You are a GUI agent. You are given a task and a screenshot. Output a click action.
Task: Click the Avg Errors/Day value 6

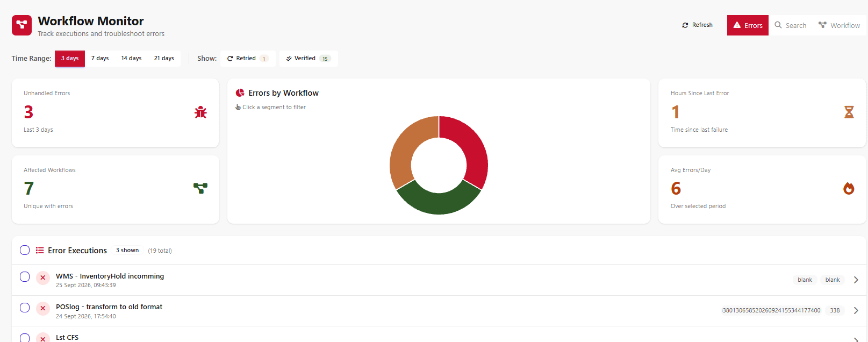(x=676, y=188)
